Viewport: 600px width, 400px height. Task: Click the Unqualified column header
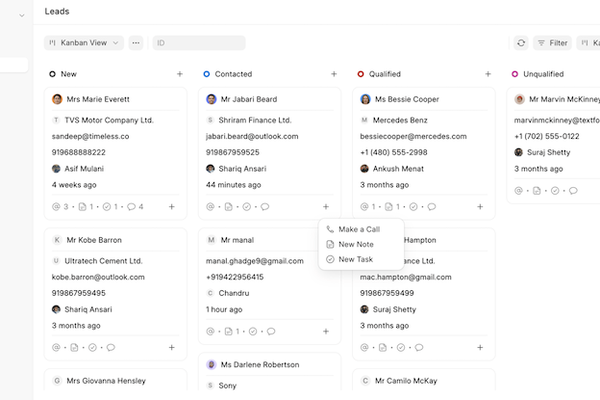click(x=543, y=74)
